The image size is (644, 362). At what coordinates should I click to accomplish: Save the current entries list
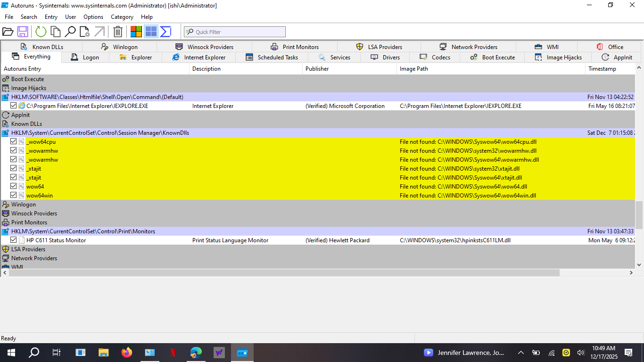tap(24, 32)
